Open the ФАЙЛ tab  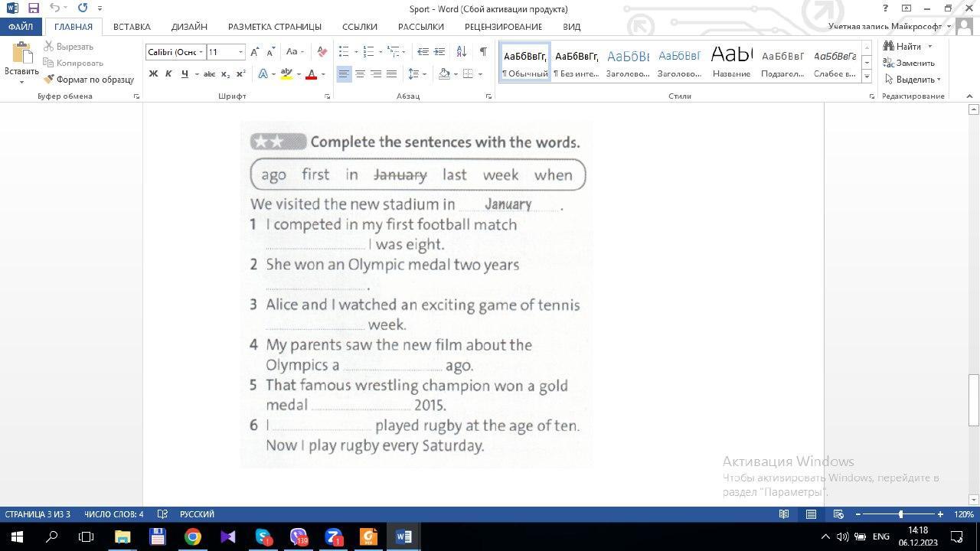pos(21,26)
